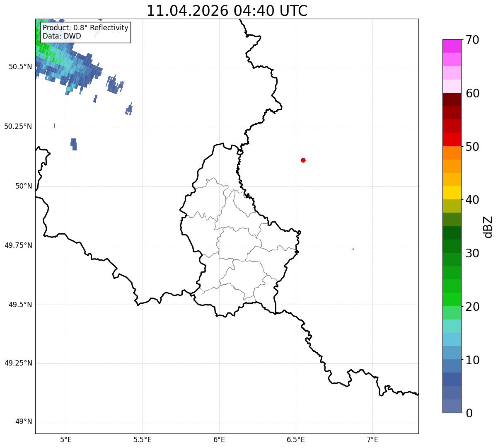Image resolution: width=498 pixels, height=448 pixels.
Task: Click the 7°E longitude axis label
Action: 372,439
